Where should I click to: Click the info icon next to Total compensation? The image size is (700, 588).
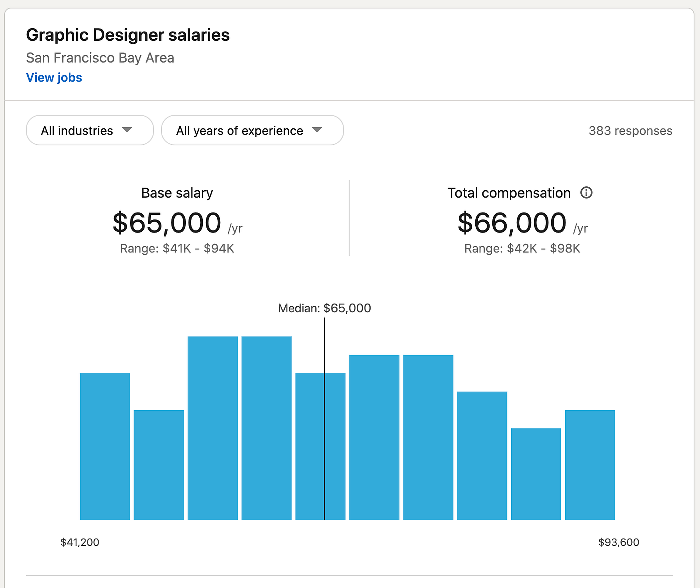click(587, 193)
